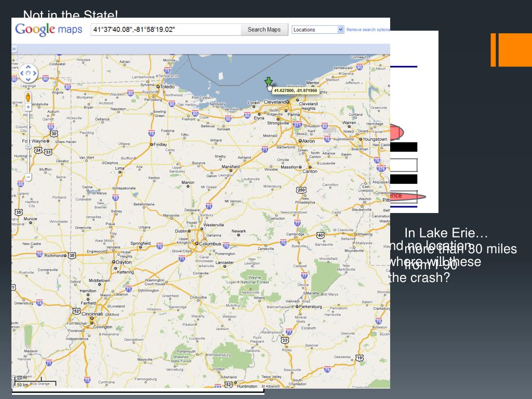
Task: Click the Wayne National Forest label
Action: pyautogui.click(x=255, y=280)
